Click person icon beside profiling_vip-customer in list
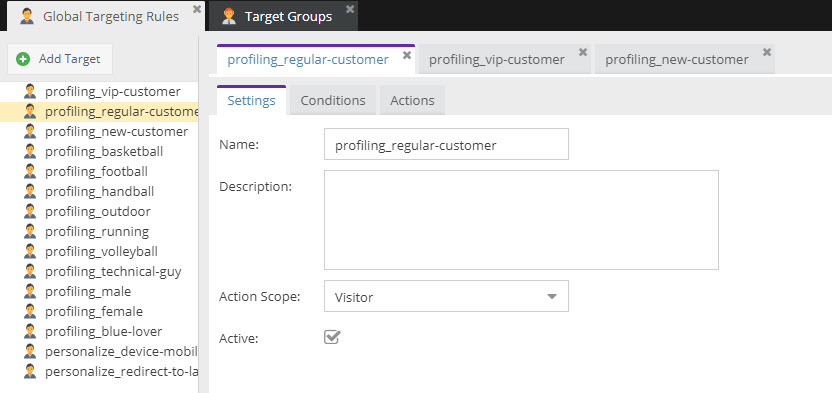 pos(30,92)
